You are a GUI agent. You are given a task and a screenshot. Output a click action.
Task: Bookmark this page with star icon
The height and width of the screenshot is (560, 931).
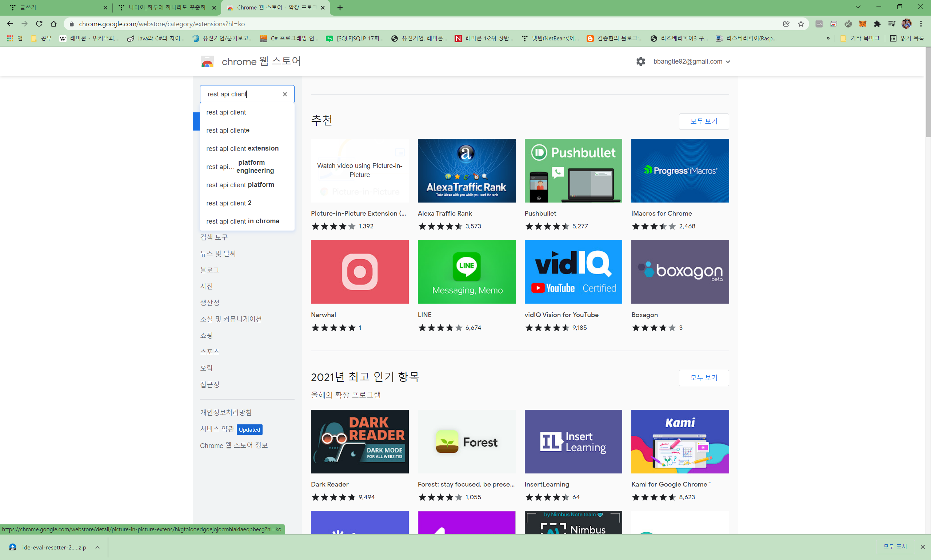pos(801,24)
